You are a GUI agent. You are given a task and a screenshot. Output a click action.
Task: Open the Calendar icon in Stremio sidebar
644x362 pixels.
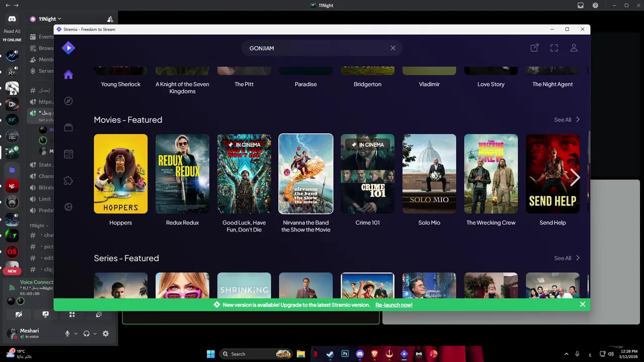[68, 154]
